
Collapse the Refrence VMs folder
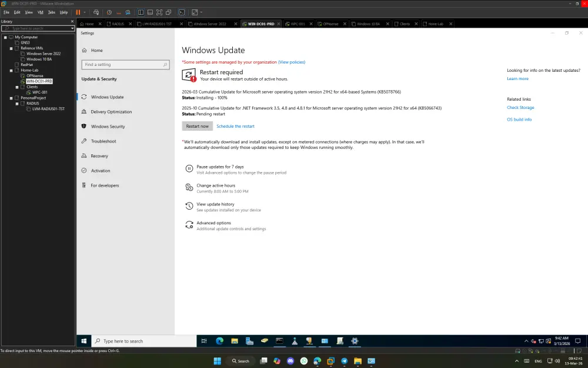[11, 48]
